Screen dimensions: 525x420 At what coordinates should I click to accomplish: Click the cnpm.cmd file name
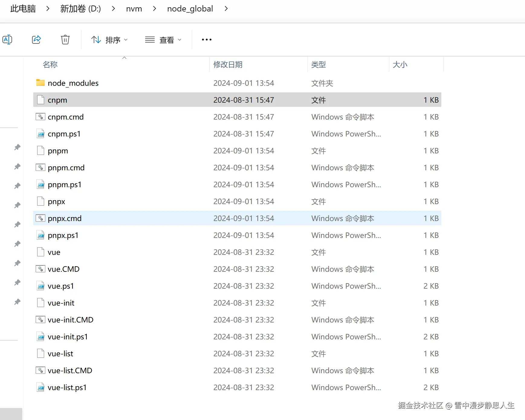(66, 117)
